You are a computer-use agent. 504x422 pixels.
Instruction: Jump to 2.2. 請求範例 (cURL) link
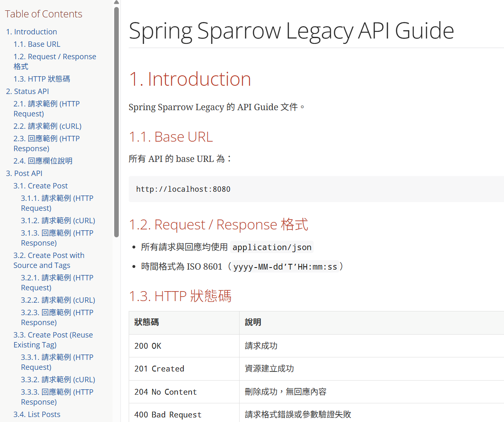tap(48, 126)
